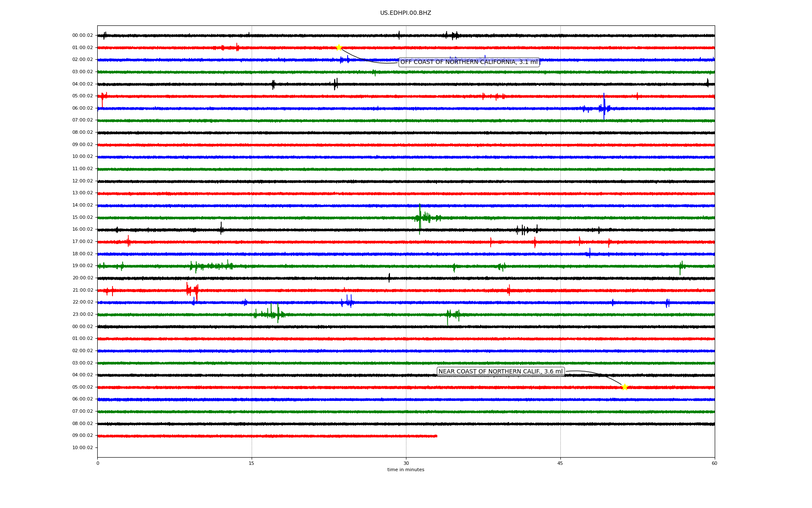Select the 13:00:02 time label
This screenshot has width=812, height=508.
point(82,193)
